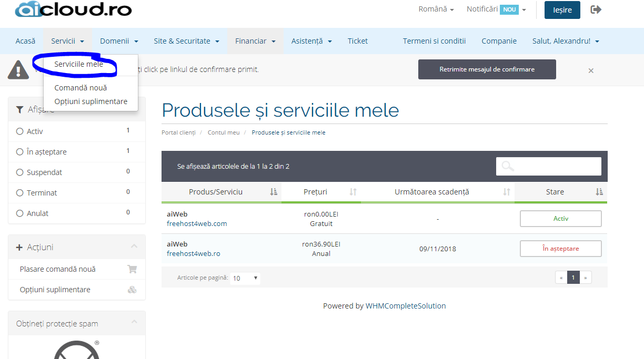Click the cloud icon beside Opțiuni suplimentare
This screenshot has width=644, height=359.
(132, 290)
